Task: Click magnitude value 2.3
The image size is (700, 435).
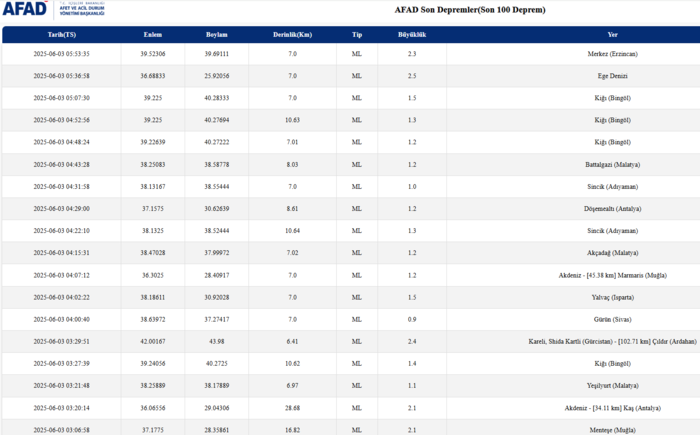Action: 412,54
